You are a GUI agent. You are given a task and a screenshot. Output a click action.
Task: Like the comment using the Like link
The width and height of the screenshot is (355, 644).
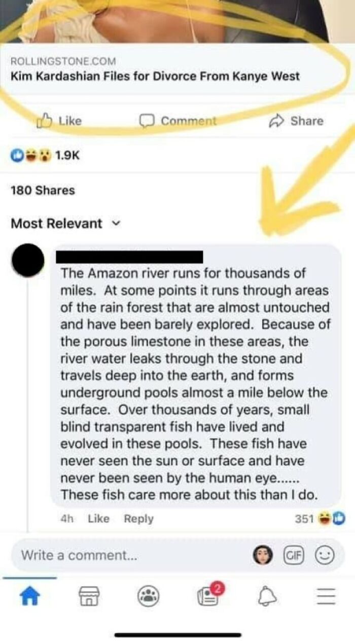98,518
